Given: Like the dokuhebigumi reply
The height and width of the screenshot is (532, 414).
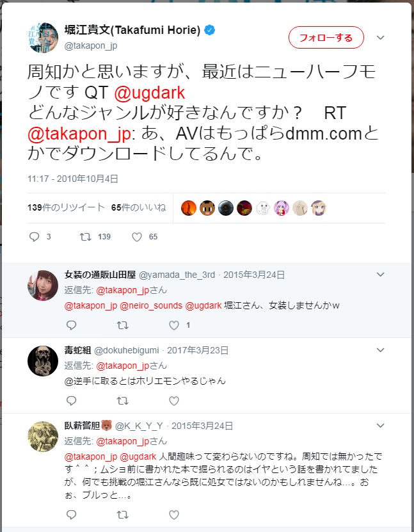Looking at the screenshot, I should [x=174, y=401].
